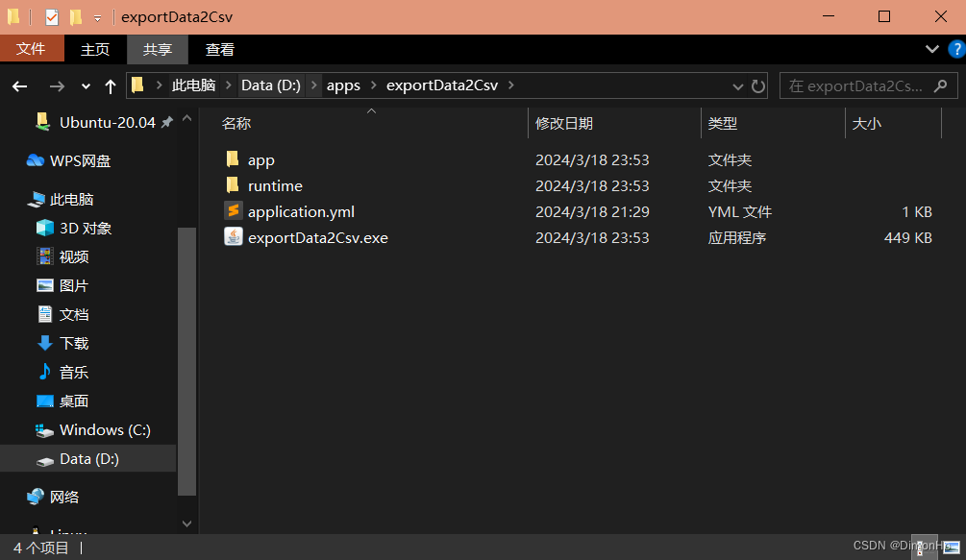This screenshot has height=560, width=966.
Task: Expand chevron after 此电脑 in breadcrumb
Action: [x=228, y=85]
